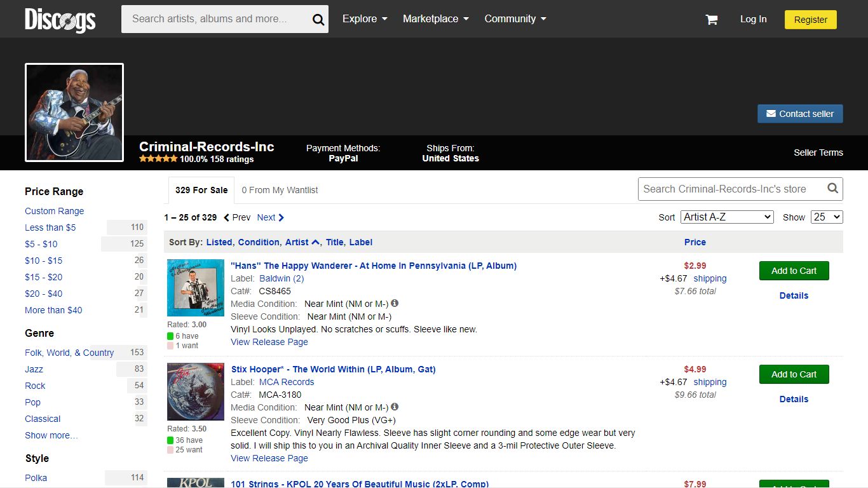Image resolution: width=868 pixels, height=488 pixels.
Task: Sort by Condition
Action: click(259, 242)
